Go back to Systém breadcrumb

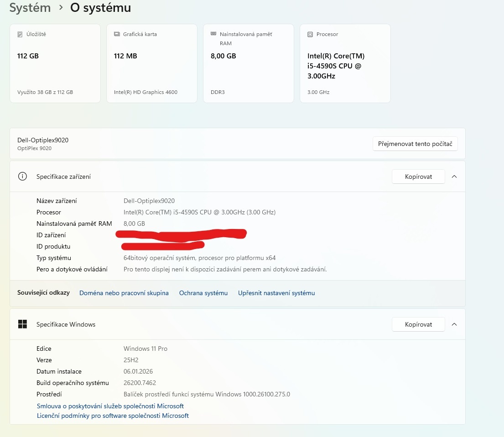click(30, 8)
